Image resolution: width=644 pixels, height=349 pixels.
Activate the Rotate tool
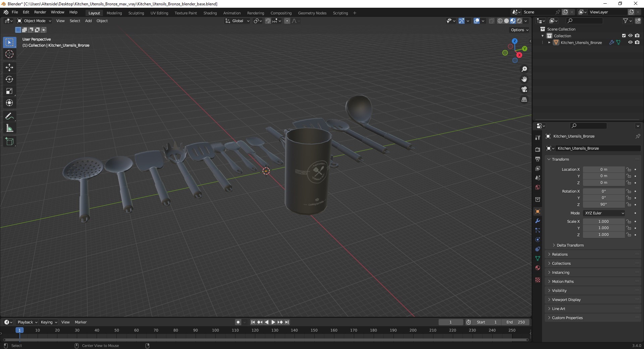pos(9,79)
